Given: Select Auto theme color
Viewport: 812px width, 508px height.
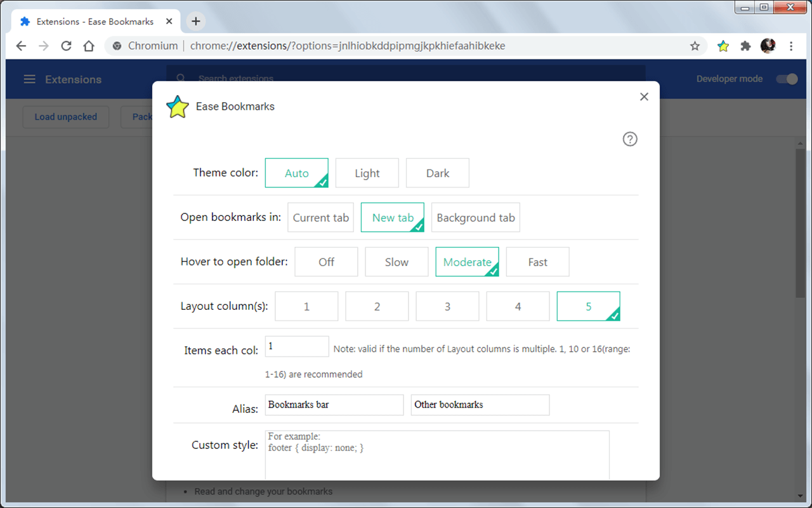Looking at the screenshot, I should 297,173.
